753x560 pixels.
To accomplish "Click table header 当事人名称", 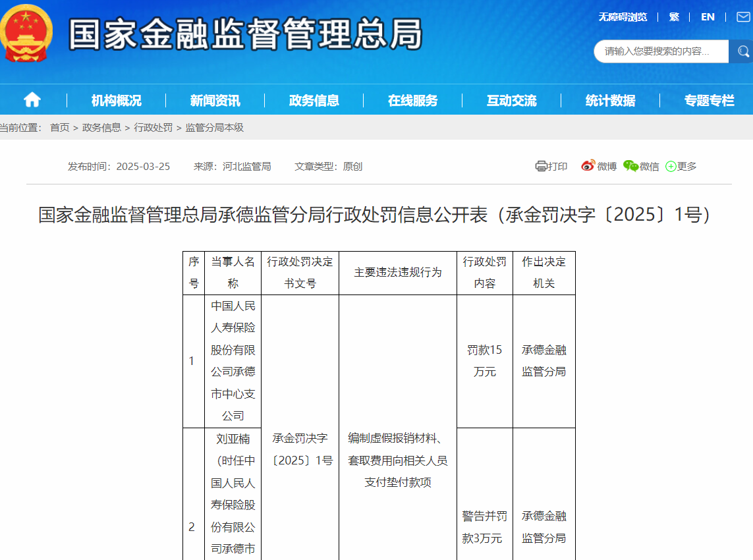I will tap(233, 272).
